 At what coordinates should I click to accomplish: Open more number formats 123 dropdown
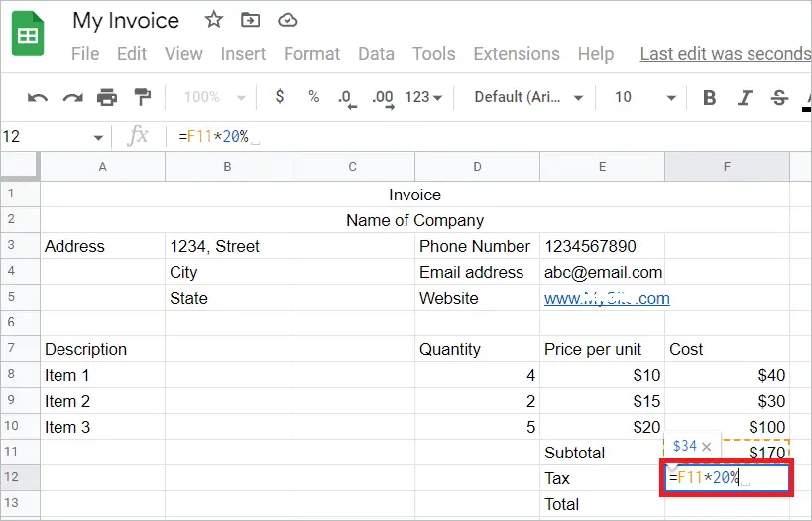point(423,97)
